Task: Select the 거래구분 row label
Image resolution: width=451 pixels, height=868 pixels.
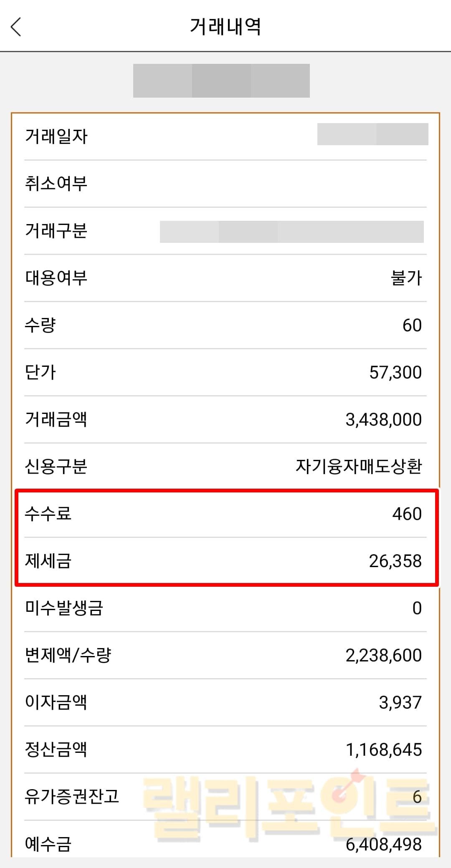Action: coord(56,230)
